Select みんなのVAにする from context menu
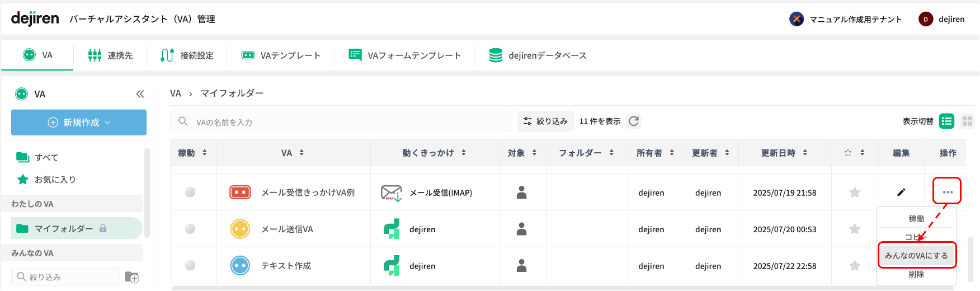980x291 pixels. [x=916, y=255]
